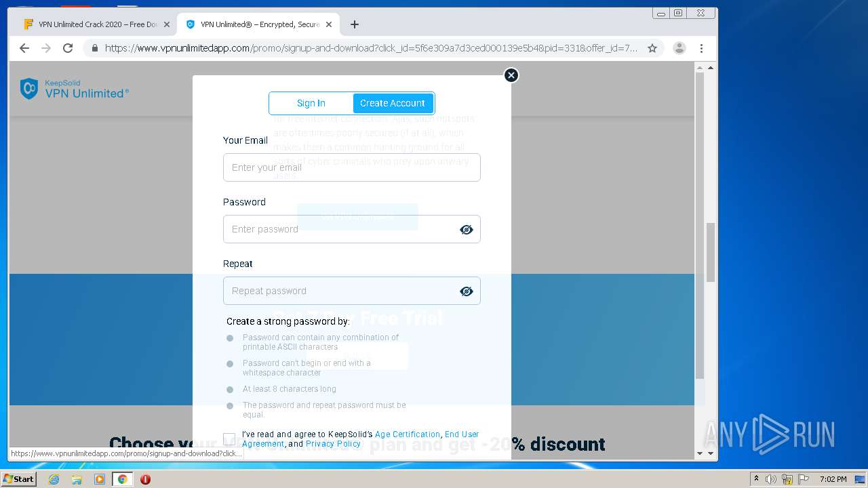Open the Age Certification link

point(408,434)
